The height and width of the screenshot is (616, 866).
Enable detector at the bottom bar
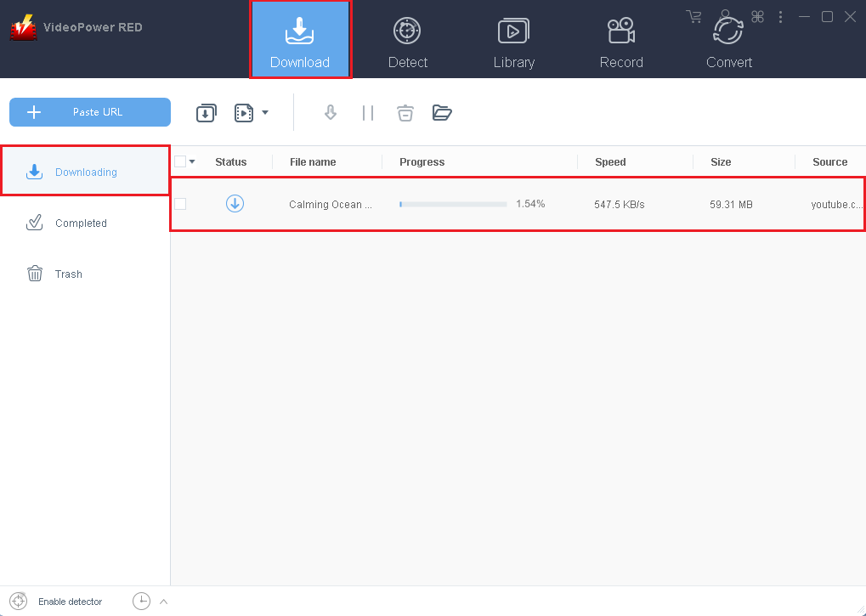tap(20, 601)
